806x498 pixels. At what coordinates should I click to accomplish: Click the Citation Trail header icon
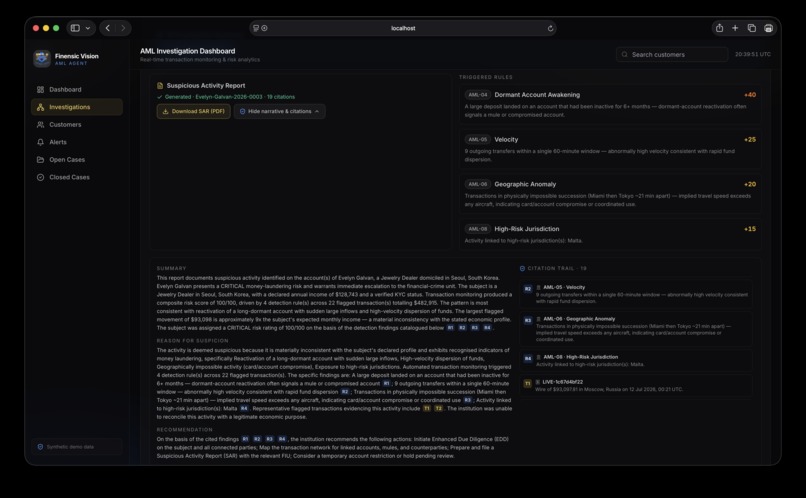522,268
